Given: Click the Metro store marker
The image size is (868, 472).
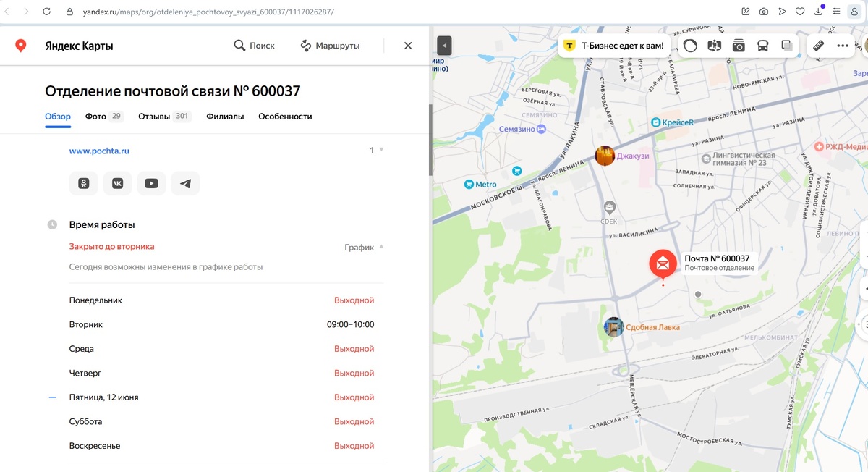Looking at the screenshot, I should point(469,185).
